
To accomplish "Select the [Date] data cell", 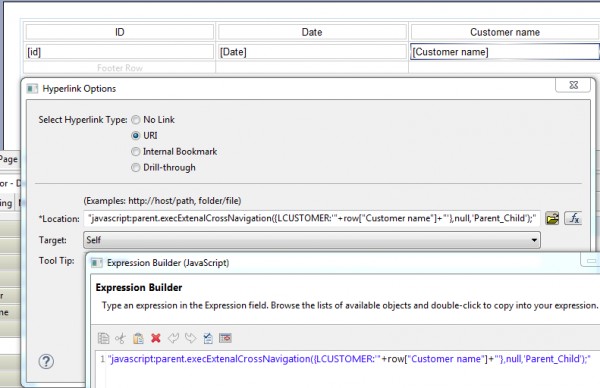I will click(x=312, y=52).
